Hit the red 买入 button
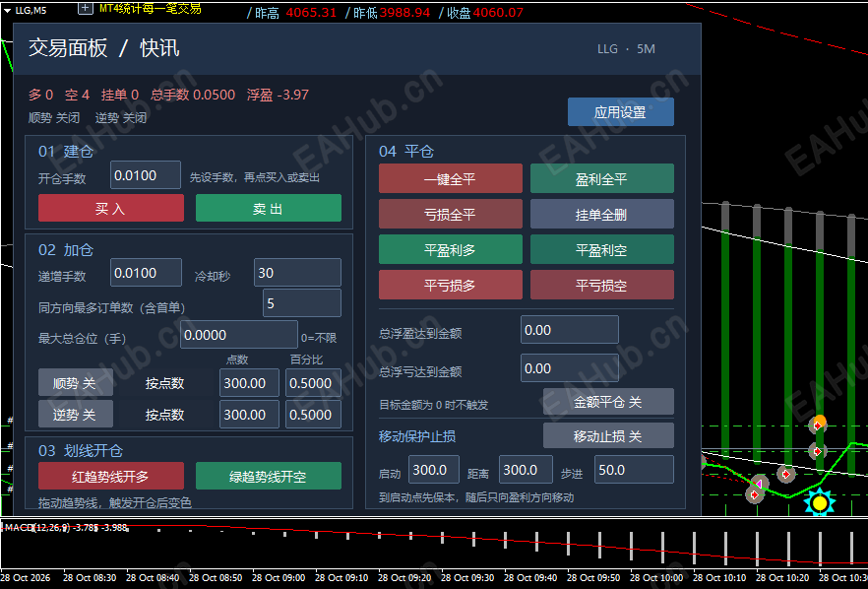This screenshot has width=868, height=589. tap(110, 209)
